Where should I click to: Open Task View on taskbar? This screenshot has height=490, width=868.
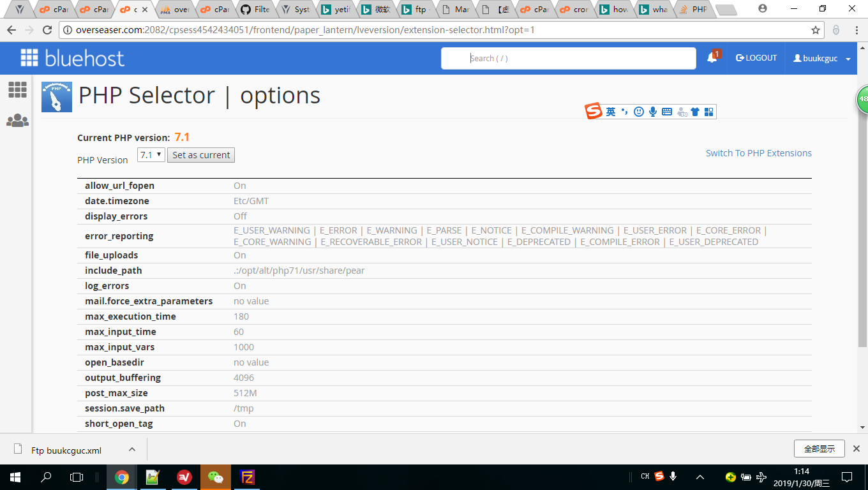point(77,477)
